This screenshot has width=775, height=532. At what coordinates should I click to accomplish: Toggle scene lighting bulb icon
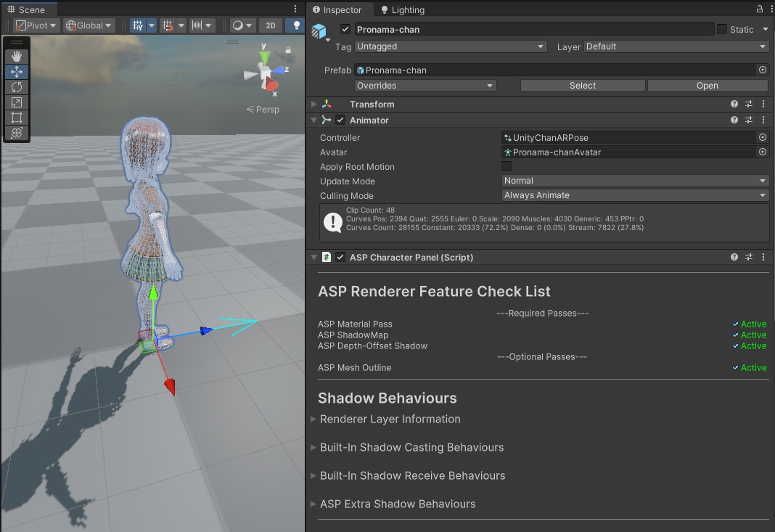[295, 25]
